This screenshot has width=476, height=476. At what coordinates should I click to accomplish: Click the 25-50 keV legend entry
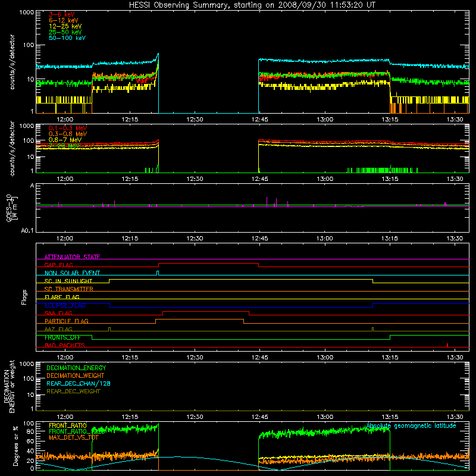pyautogui.click(x=65, y=32)
